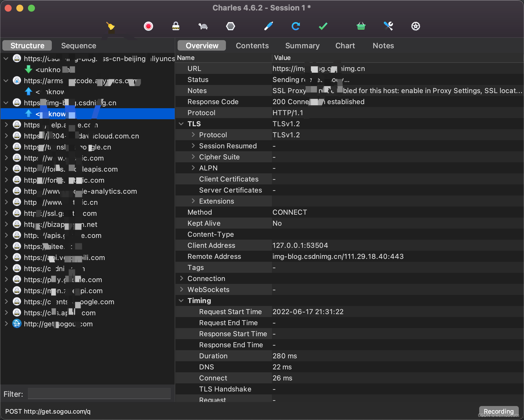Select the Client Address 127.0.0.1:53504 value
This screenshot has height=420, width=524.
coord(300,245)
